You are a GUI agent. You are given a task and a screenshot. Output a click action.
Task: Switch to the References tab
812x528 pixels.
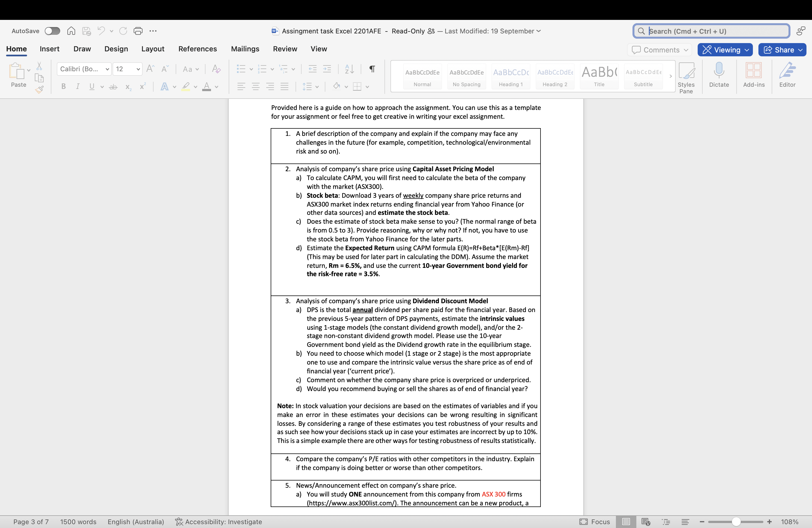tap(197, 49)
